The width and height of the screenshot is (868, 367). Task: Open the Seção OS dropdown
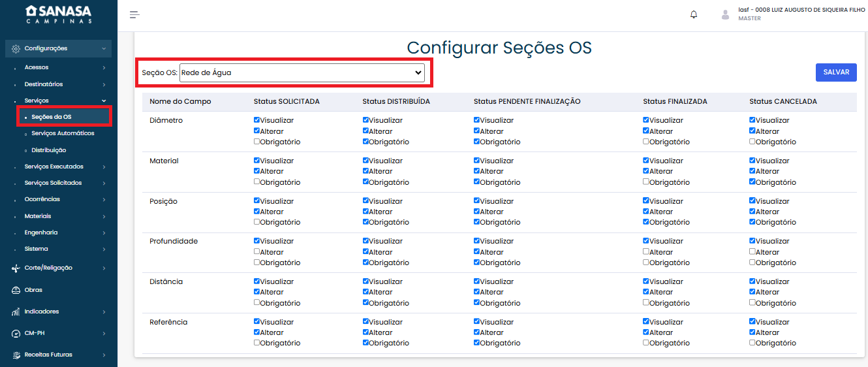tap(302, 72)
